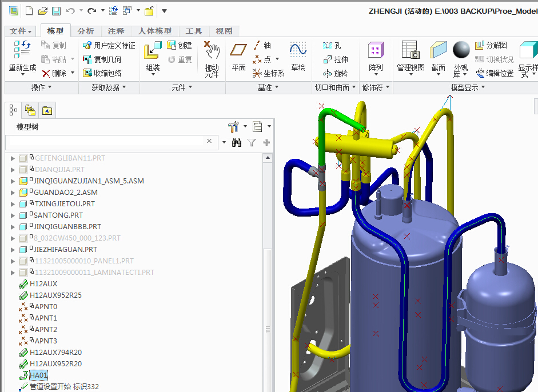
Task: Open the folder browser tab icon
Action: coord(30,110)
